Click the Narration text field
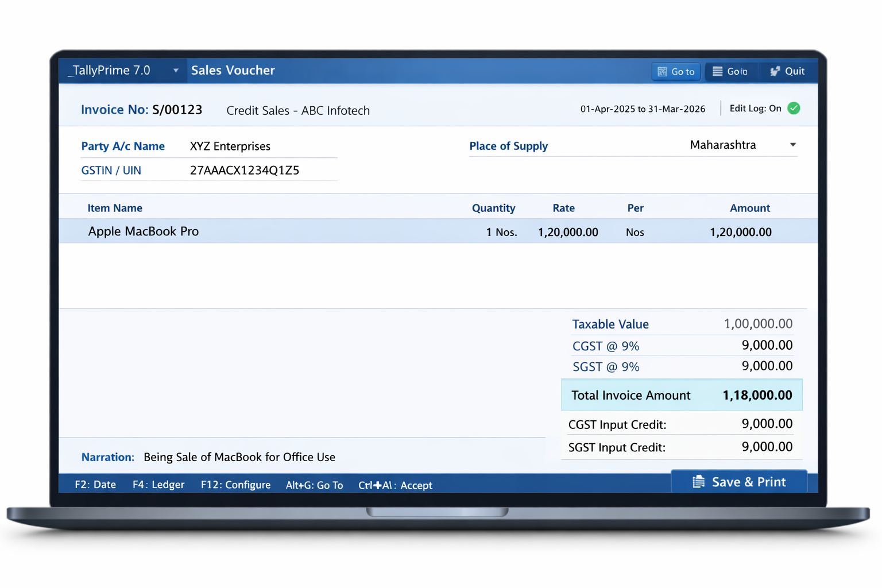This screenshot has width=882, height=588. [239, 457]
